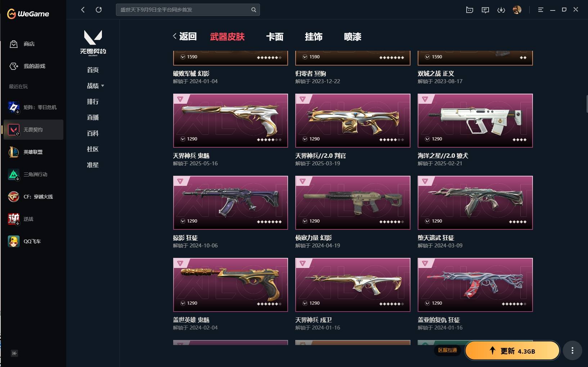Select the 掠影 狂徒 skin thumbnail
588x367 pixels.
pyautogui.click(x=230, y=203)
